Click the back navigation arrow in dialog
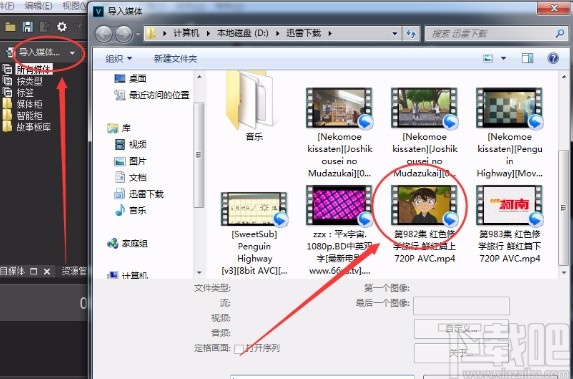 (104, 34)
